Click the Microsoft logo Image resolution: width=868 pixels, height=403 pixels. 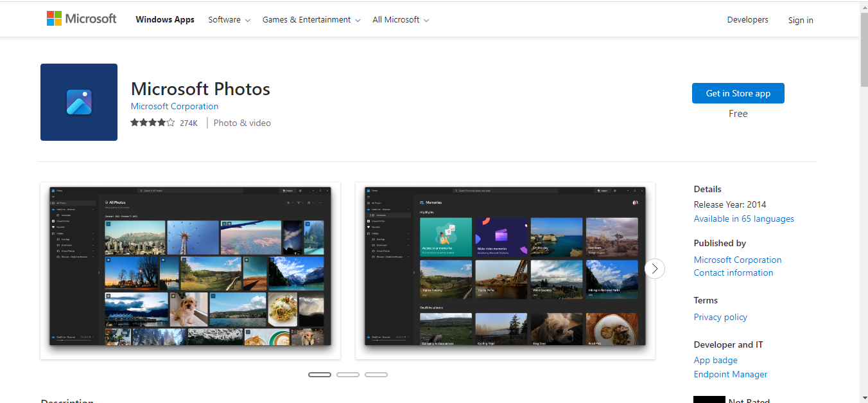82,19
